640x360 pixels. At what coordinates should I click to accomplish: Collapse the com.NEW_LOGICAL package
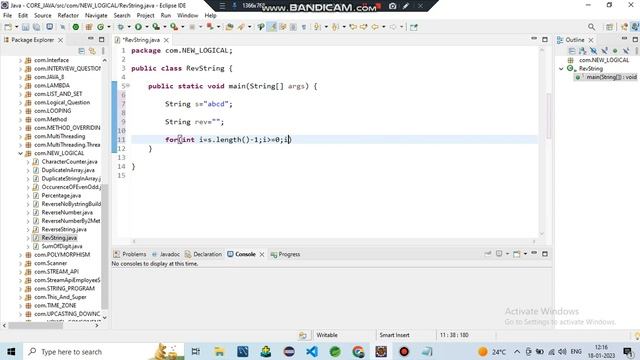point(20,153)
